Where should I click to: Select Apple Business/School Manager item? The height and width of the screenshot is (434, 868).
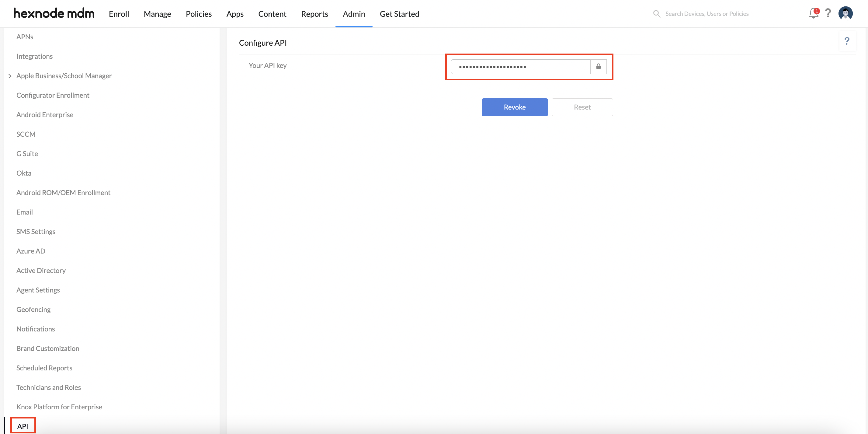tap(64, 76)
